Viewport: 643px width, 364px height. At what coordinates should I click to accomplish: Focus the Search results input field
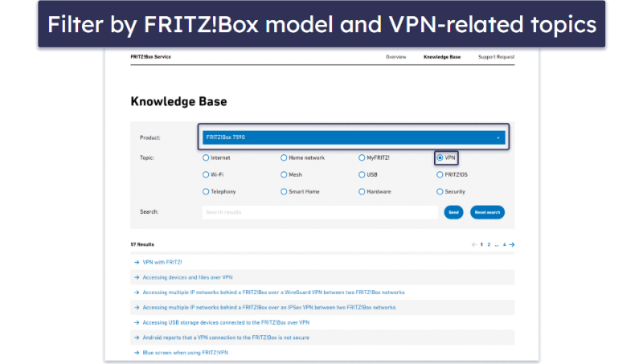pyautogui.click(x=320, y=212)
